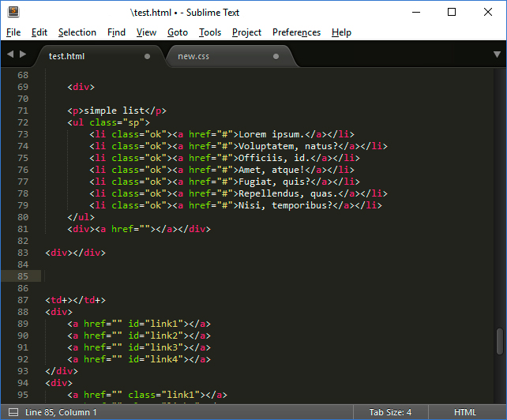Toggle the side bar panel switcher icon in status bar
Image resolution: width=507 pixels, height=420 pixels.
[13, 412]
